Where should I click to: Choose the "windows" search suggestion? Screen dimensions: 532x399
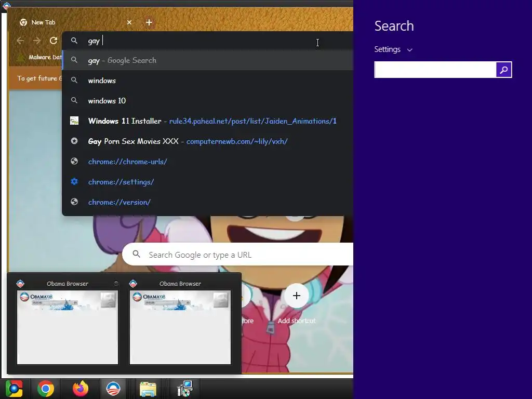[x=208, y=81]
